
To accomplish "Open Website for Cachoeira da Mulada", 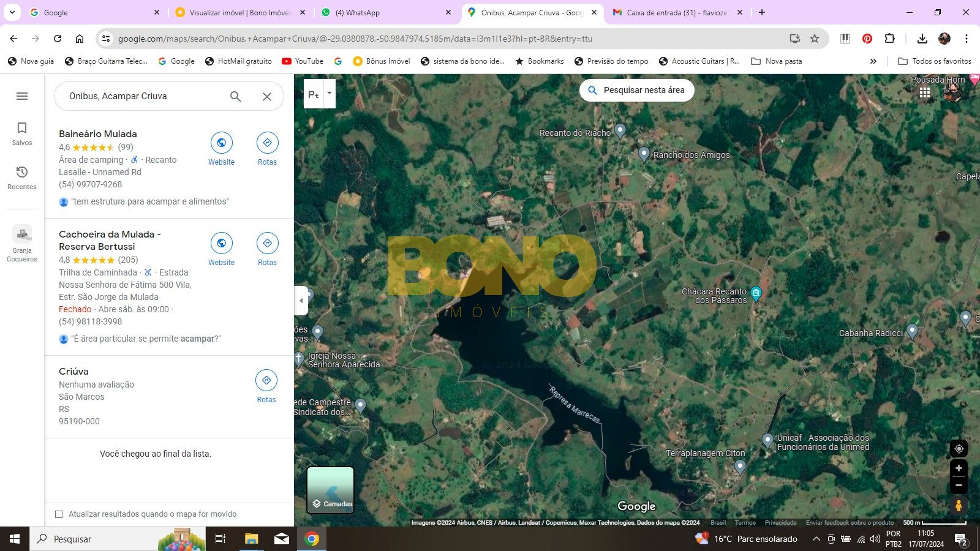I will click(221, 249).
